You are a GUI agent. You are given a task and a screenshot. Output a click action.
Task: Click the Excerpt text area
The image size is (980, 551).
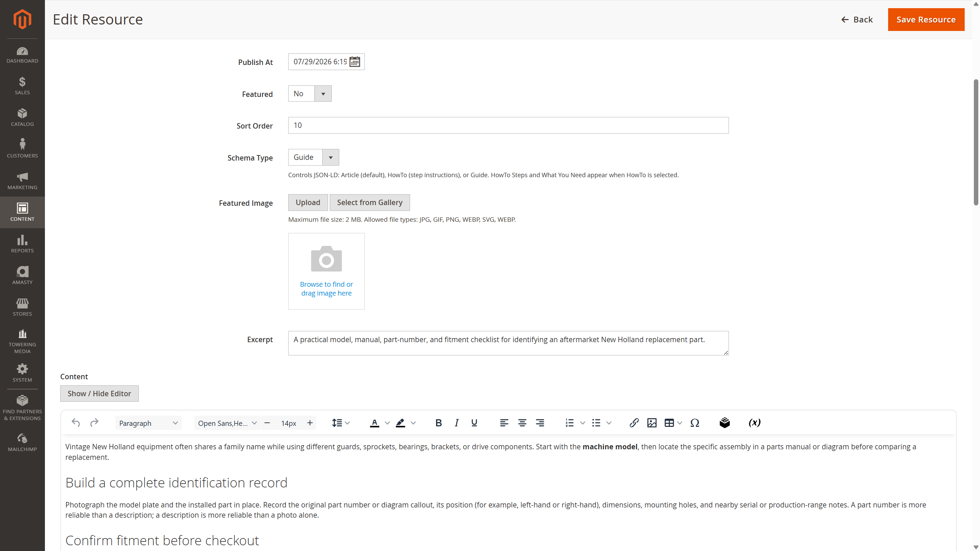508,343
